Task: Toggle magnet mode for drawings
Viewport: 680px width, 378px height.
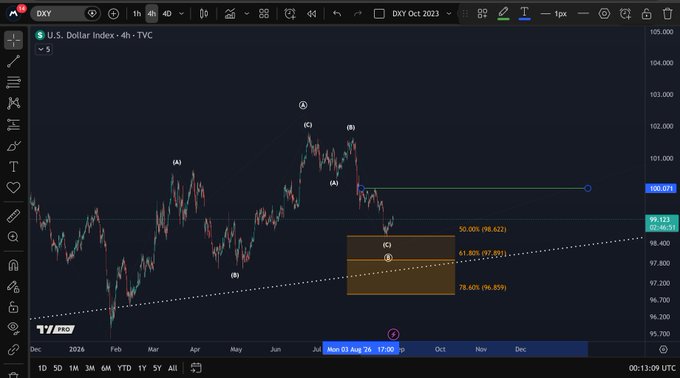Action: (x=13, y=265)
